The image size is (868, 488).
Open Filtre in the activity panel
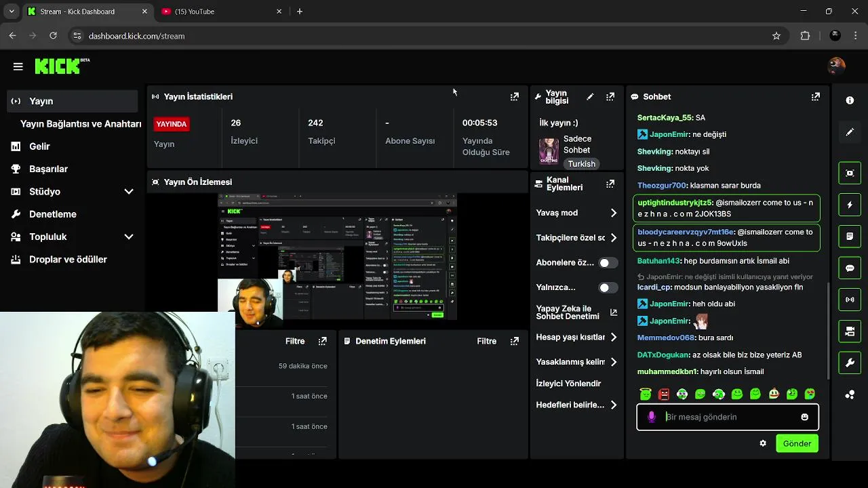point(295,341)
